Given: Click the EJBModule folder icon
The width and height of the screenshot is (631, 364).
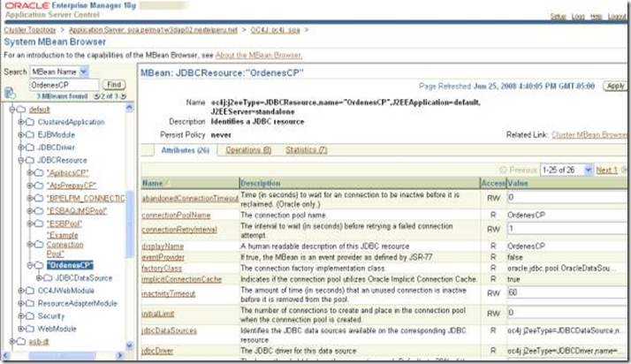Looking at the screenshot, I should 30,135.
